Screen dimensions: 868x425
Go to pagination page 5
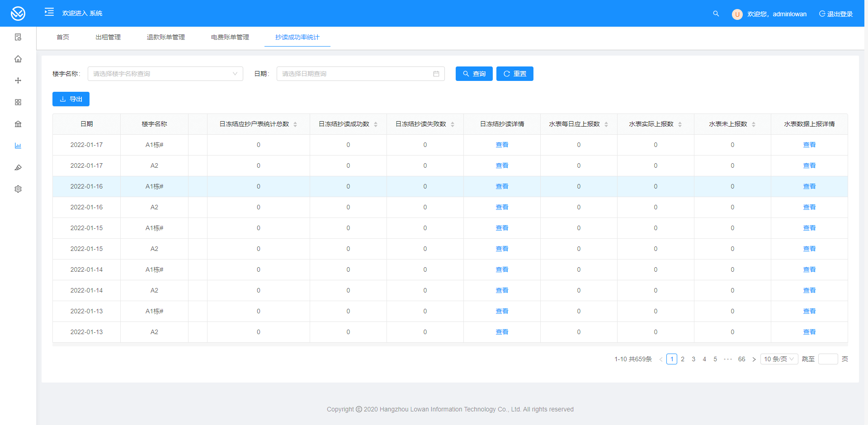point(715,359)
